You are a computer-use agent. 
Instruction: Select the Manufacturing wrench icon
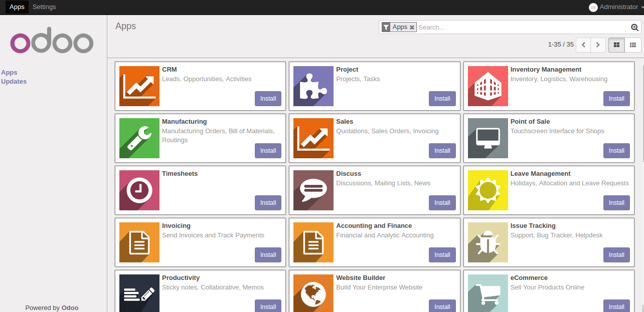[x=139, y=138]
